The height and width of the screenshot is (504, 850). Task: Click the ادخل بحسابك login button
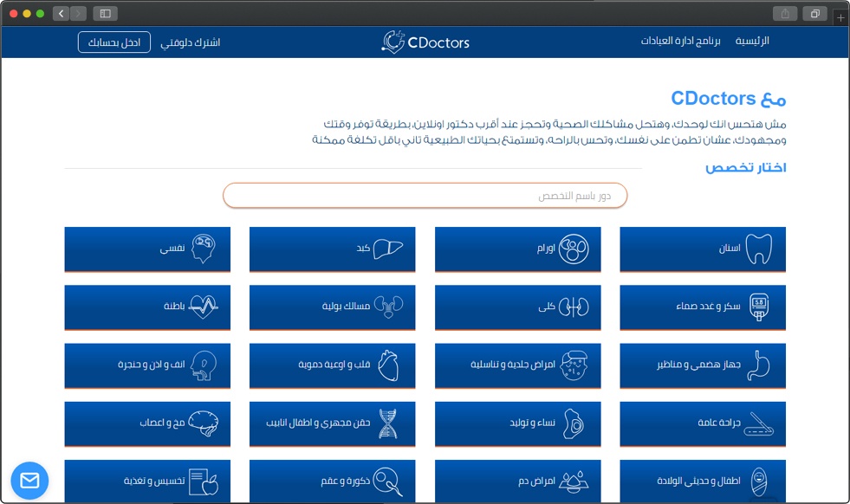(114, 42)
